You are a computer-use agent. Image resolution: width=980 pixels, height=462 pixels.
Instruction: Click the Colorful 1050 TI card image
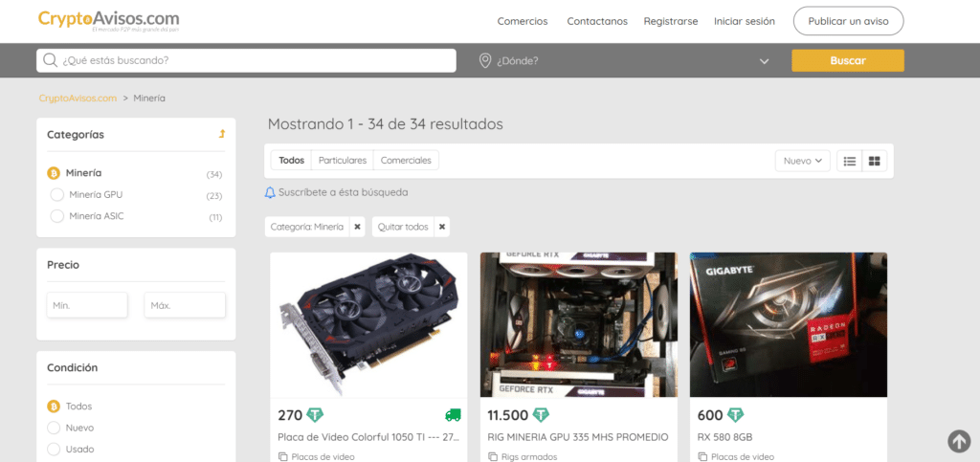pyautogui.click(x=368, y=324)
